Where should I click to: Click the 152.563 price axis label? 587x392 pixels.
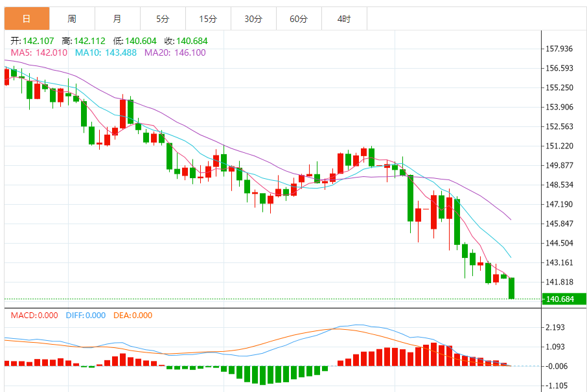click(x=559, y=126)
